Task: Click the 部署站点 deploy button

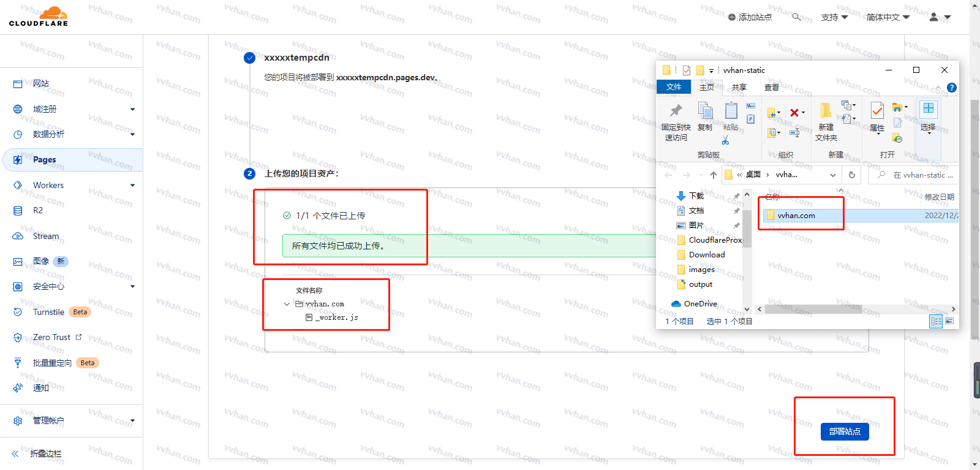Action: pos(845,431)
